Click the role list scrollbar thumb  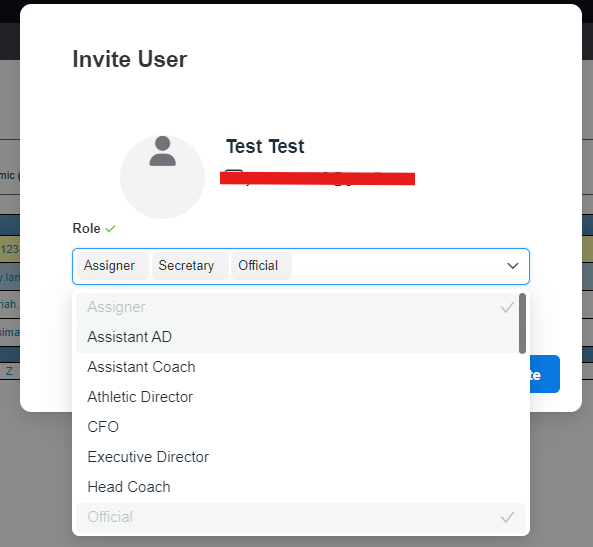pyautogui.click(x=522, y=323)
